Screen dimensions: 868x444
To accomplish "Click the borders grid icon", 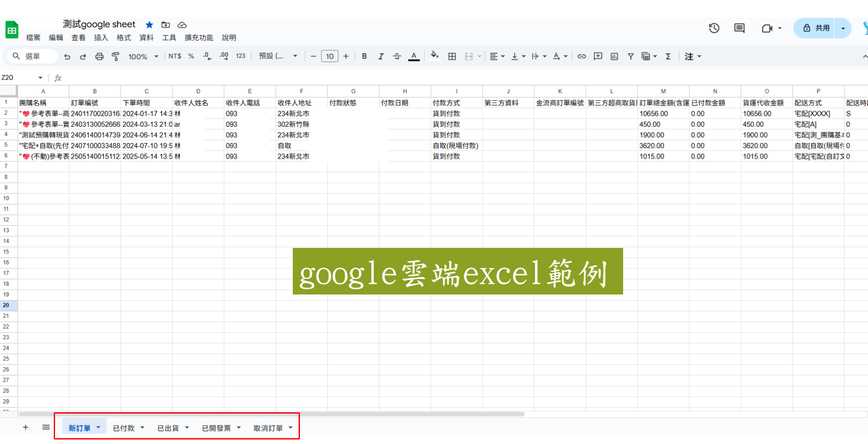I will tap(452, 56).
